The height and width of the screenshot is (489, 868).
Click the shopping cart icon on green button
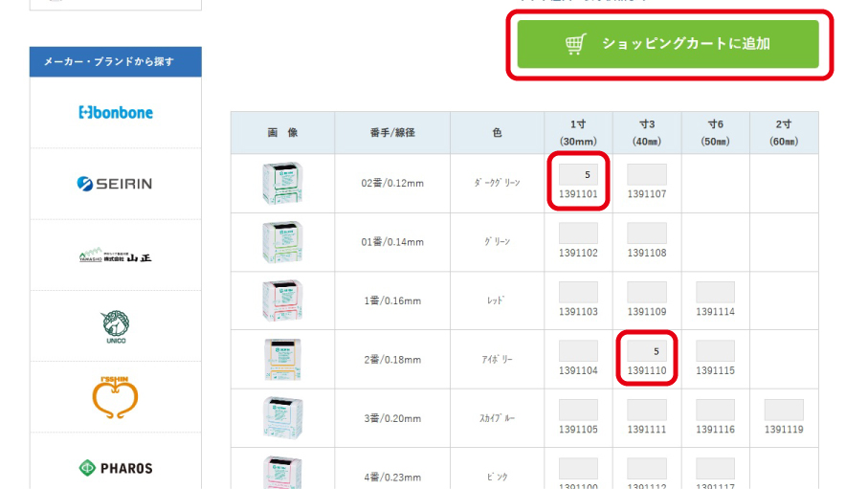click(575, 44)
